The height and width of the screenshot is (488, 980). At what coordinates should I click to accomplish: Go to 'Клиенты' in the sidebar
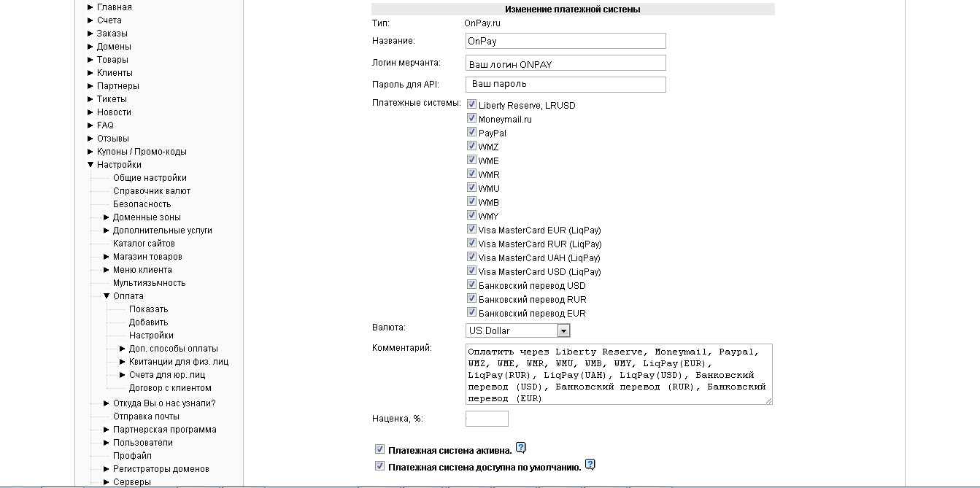pyautogui.click(x=115, y=73)
